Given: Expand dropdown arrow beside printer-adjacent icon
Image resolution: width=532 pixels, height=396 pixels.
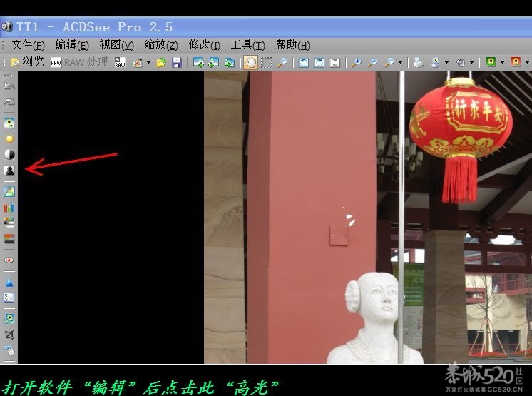Looking at the screenshot, I should click(446, 63).
